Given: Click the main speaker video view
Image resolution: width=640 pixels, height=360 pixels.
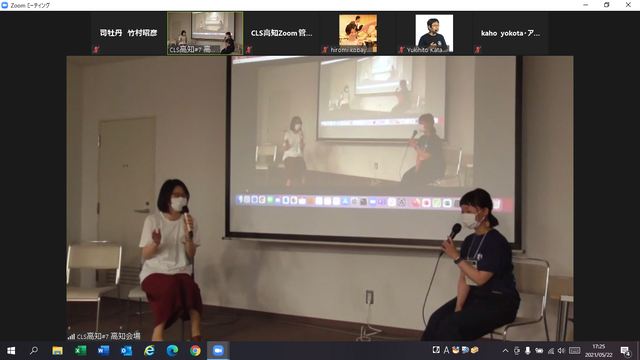Looking at the screenshot, I should tap(320, 198).
